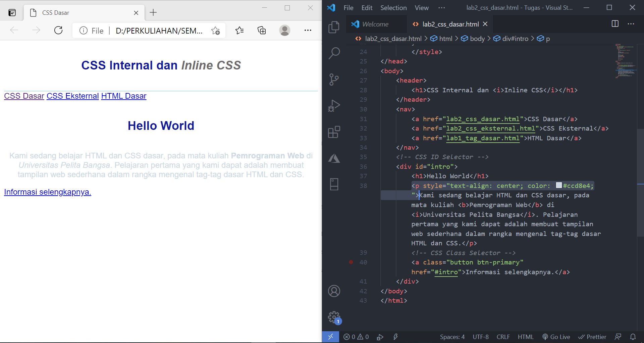Open the Extensions view
Viewport: 644px width, 343px height.
(334, 132)
